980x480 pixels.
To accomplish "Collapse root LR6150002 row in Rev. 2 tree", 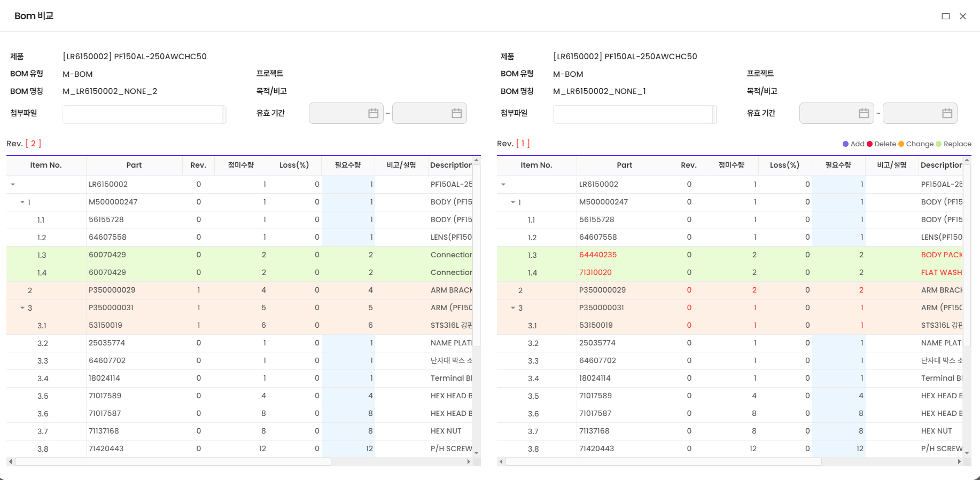I will point(13,184).
